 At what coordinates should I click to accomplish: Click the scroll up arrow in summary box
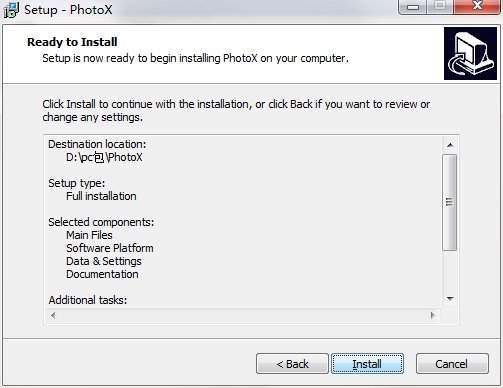(450, 145)
